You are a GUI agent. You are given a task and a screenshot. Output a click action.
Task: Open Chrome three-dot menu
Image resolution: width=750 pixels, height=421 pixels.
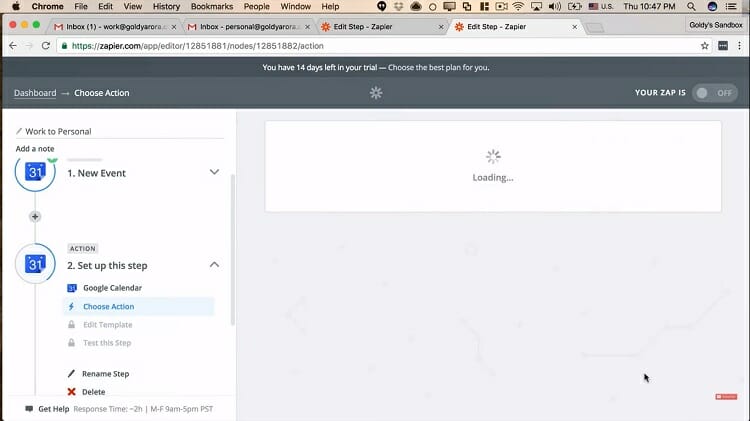[x=739, y=46]
